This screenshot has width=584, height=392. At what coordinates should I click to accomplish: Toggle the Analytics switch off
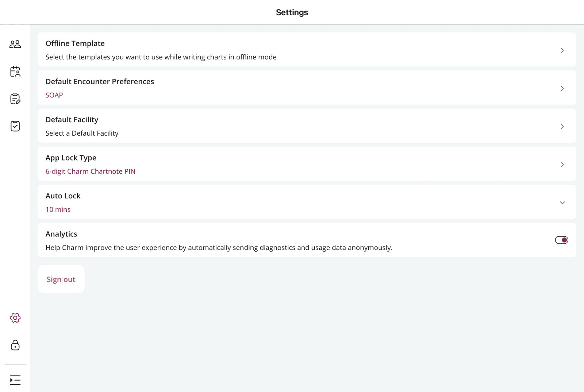[561, 240]
